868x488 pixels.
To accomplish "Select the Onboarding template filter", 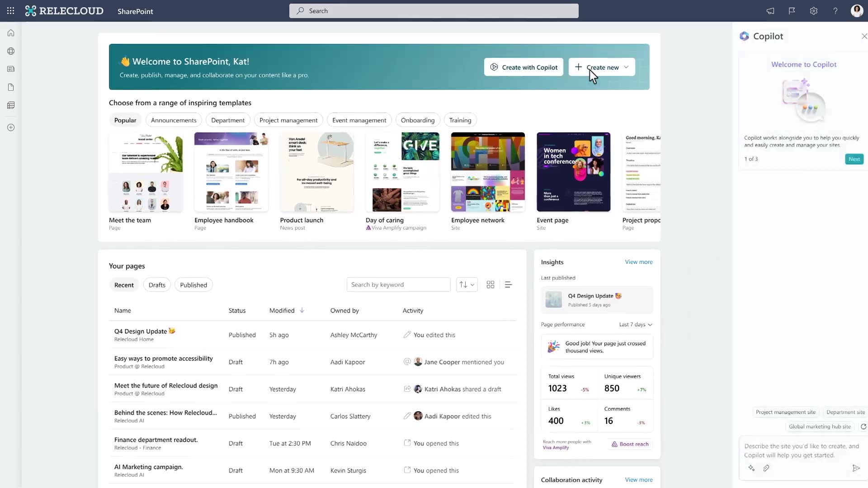I will point(418,120).
